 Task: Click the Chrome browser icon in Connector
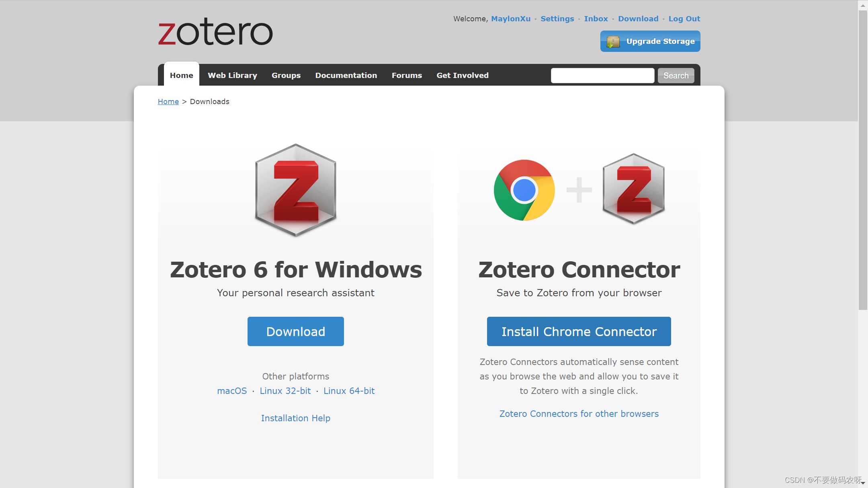524,189
